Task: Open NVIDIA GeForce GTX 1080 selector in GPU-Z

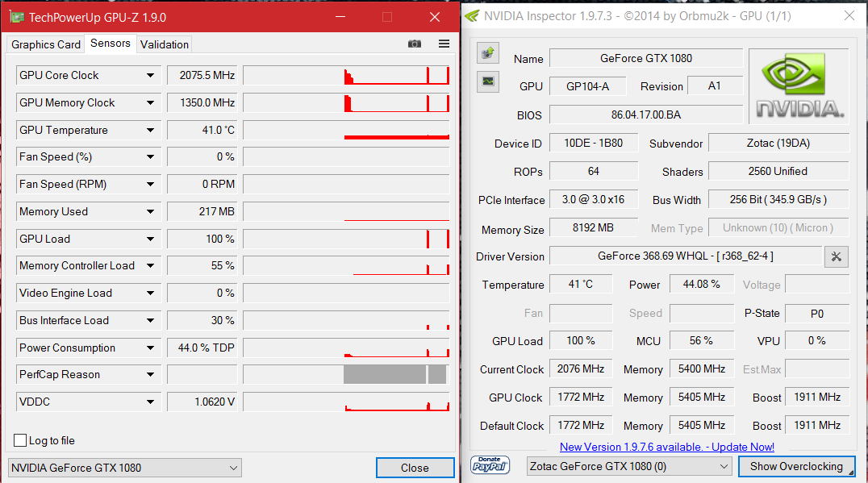Action: [124, 468]
